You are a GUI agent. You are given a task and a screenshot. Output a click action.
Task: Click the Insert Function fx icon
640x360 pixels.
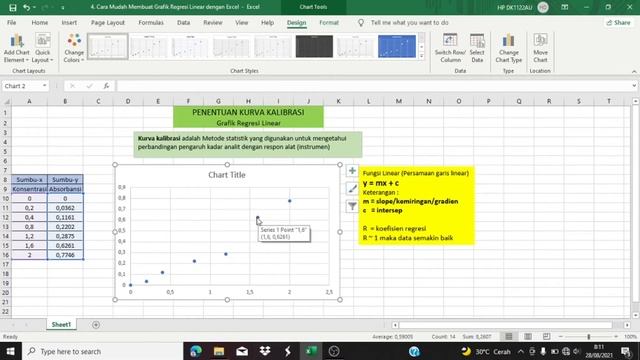106,86
